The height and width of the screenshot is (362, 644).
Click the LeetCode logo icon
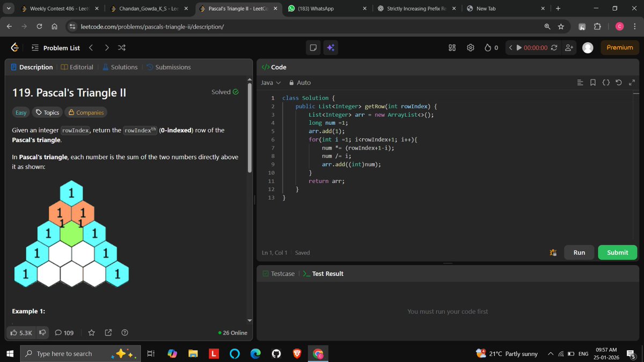tap(15, 48)
